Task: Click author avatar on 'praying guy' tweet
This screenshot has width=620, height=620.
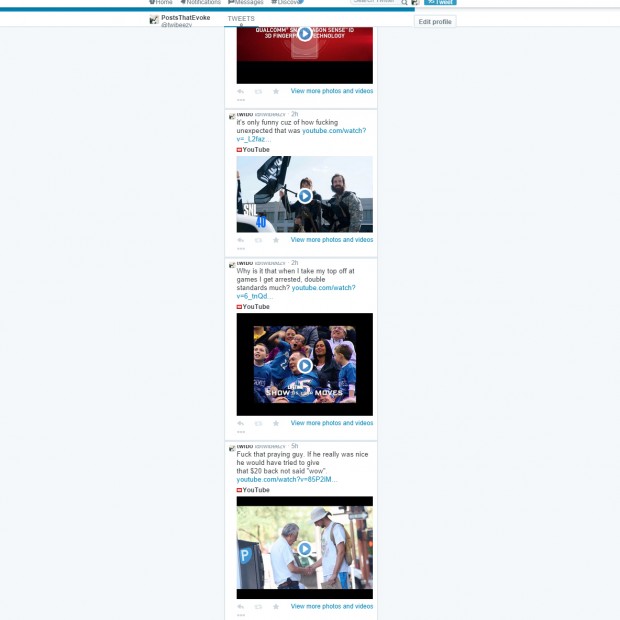Action: click(x=232, y=448)
